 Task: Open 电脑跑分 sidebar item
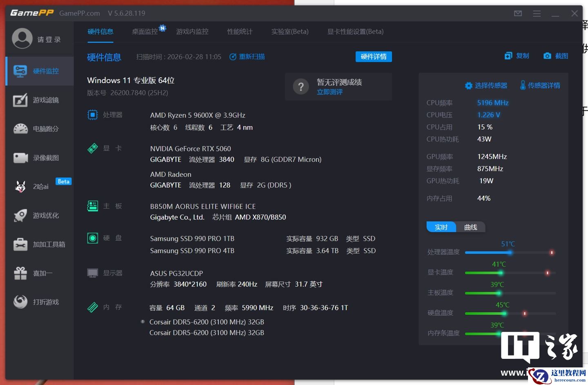tap(40, 129)
